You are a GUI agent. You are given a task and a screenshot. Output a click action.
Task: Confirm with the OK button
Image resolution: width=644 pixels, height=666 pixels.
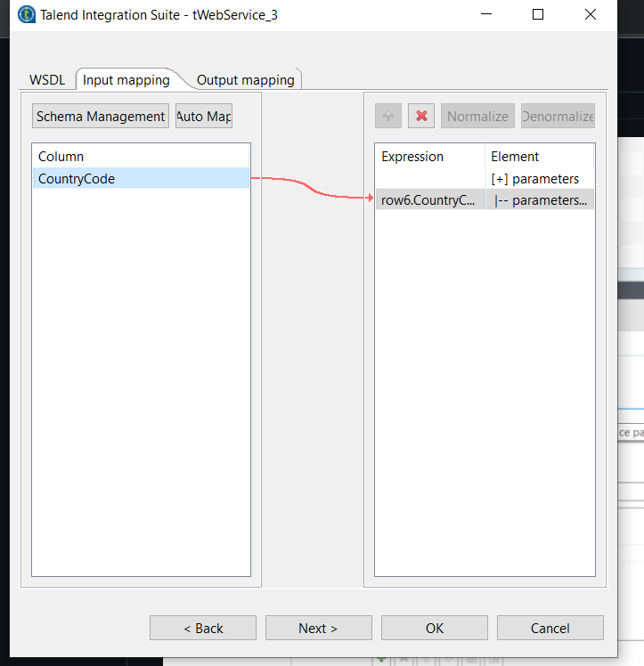[435, 628]
